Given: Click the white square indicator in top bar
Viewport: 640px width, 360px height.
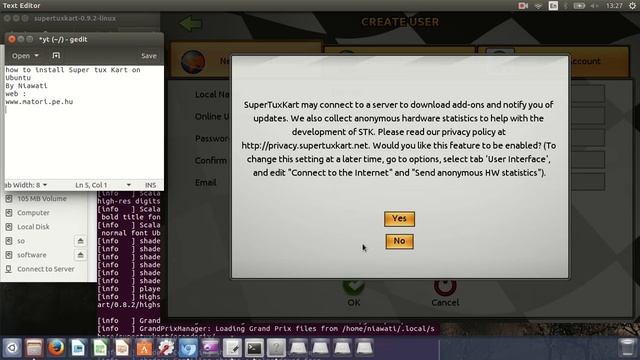Looking at the screenshot, I should click(x=553, y=6).
